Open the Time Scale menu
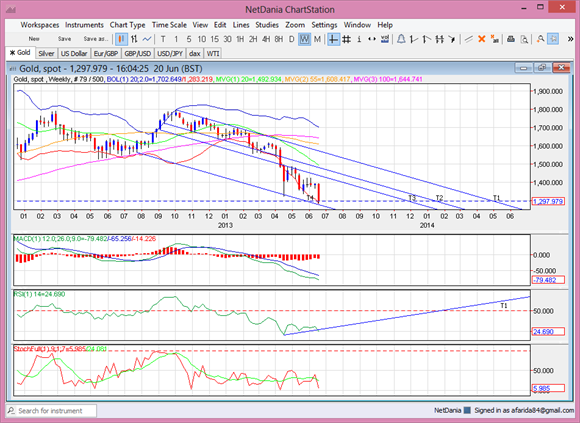This screenshot has width=580, height=423. pyautogui.click(x=169, y=25)
